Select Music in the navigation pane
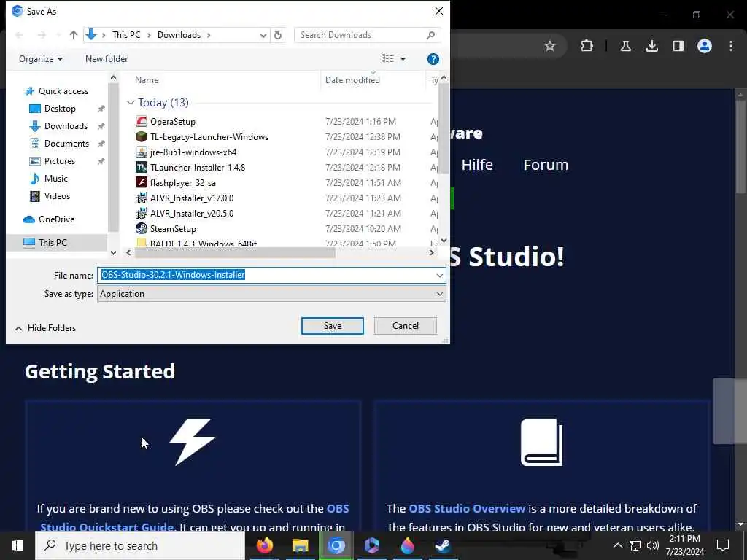747x560 pixels. click(55, 179)
